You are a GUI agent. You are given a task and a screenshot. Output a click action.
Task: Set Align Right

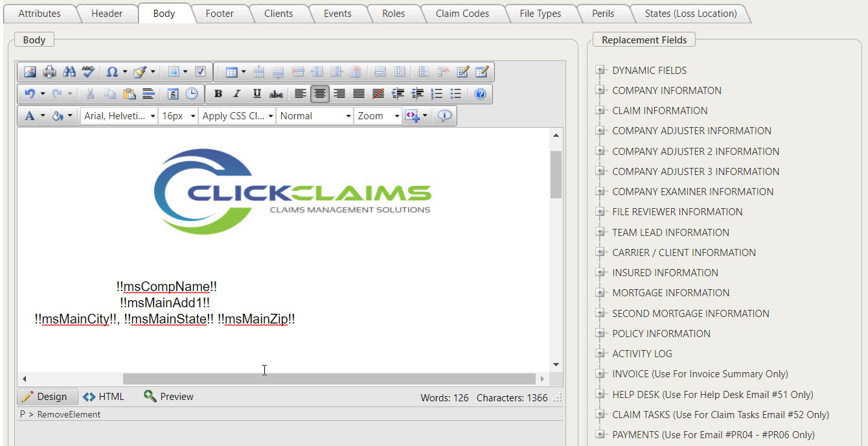click(x=339, y=94)
